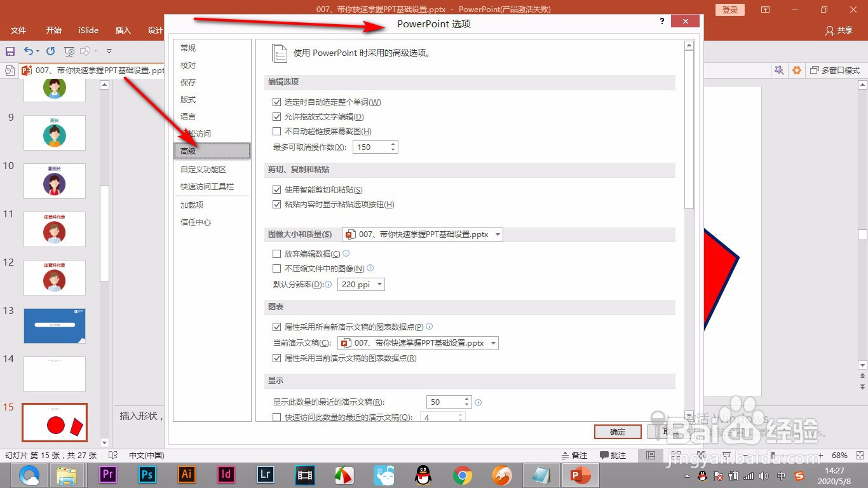Toggle 允许拖放式文字编辑 checkbox
The height and width of the screenshot is (488, 868).
click(276, 116)
